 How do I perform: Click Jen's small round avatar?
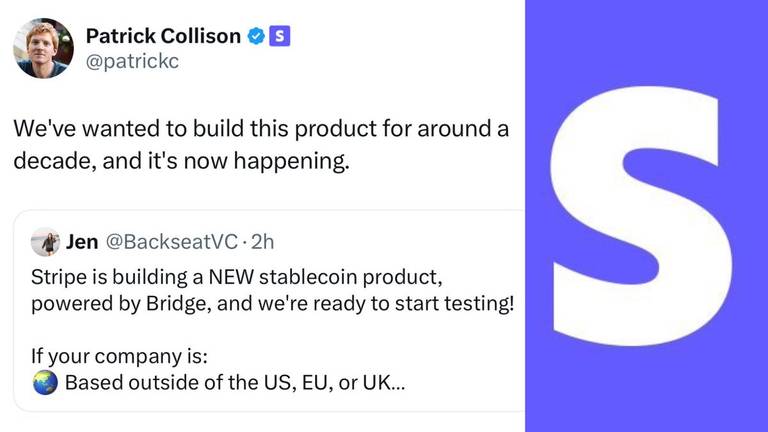click(x=46, y=242)
